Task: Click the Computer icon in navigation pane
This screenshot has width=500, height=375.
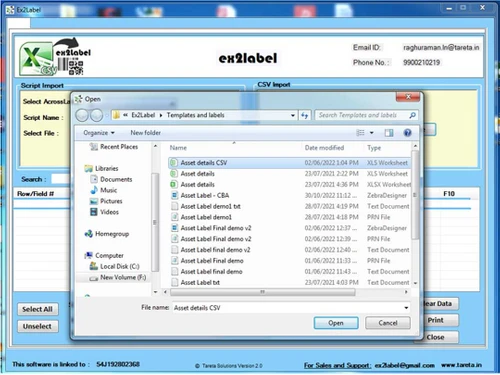Action: click(x=89, y=256)
